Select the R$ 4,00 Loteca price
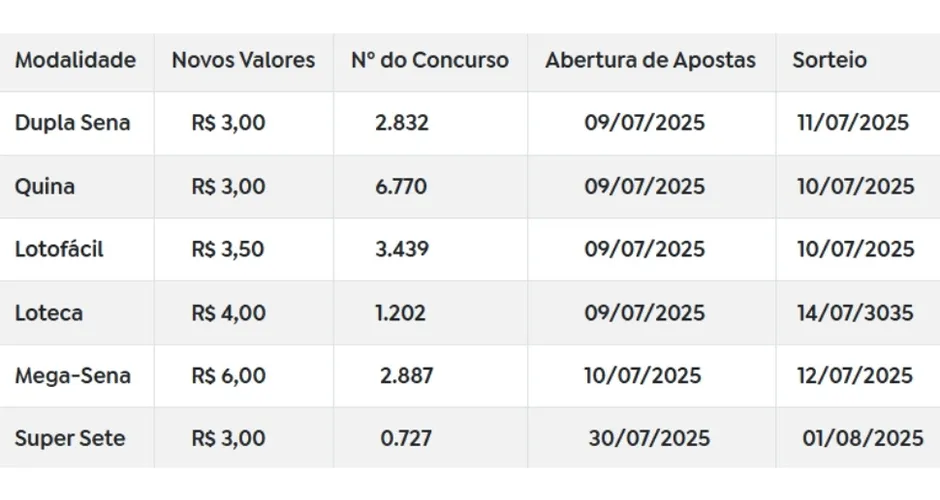The width and height of the screenshot is (940, 500). coord(228,312)
